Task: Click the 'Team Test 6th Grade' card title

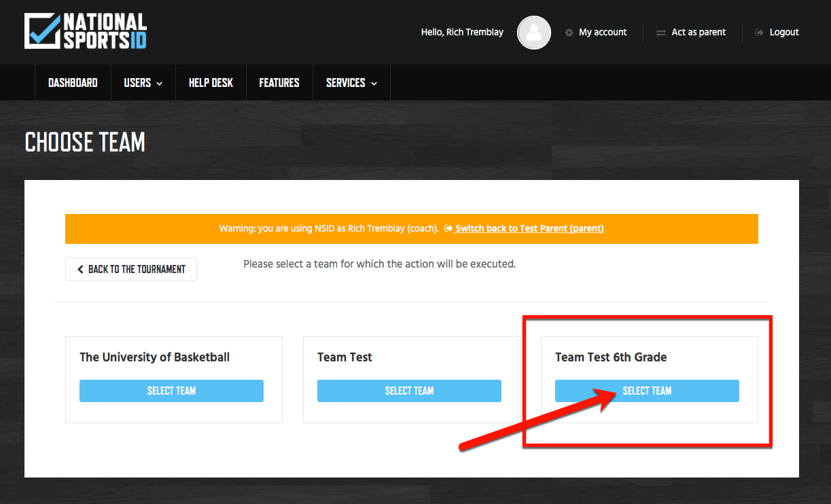Action: pyautogui.click(x=611, y=357)
